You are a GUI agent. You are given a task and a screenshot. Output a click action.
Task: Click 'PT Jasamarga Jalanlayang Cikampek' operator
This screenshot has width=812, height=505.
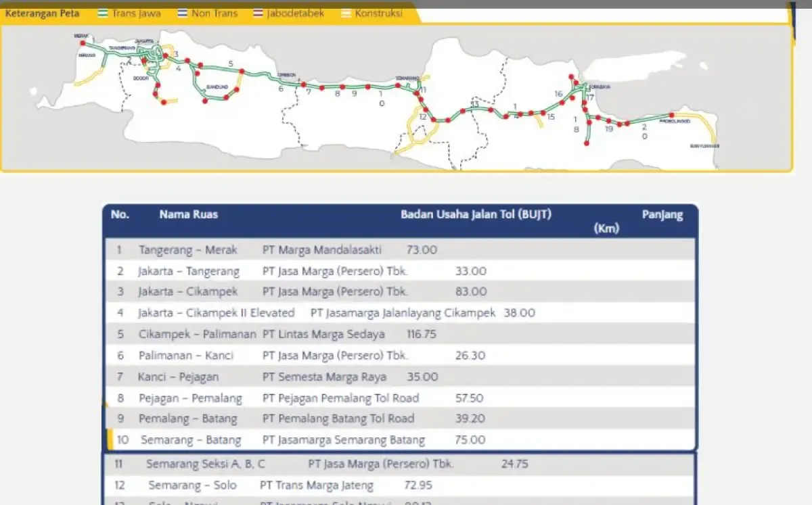point(403,313)
